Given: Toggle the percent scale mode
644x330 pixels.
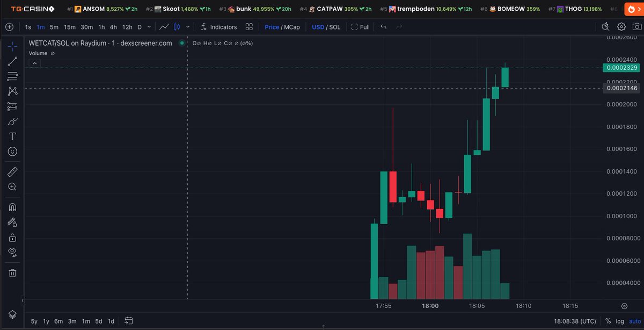Looking at the screenshot, I should (x=608, y=321).
